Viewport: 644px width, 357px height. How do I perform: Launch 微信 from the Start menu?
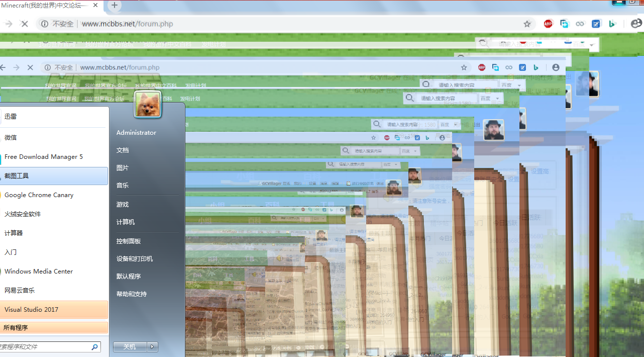click(x=54, y=137)
